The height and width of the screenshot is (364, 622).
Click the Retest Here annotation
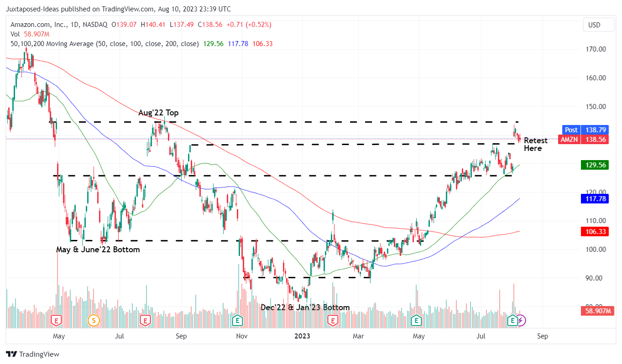(x=535, y=144)
